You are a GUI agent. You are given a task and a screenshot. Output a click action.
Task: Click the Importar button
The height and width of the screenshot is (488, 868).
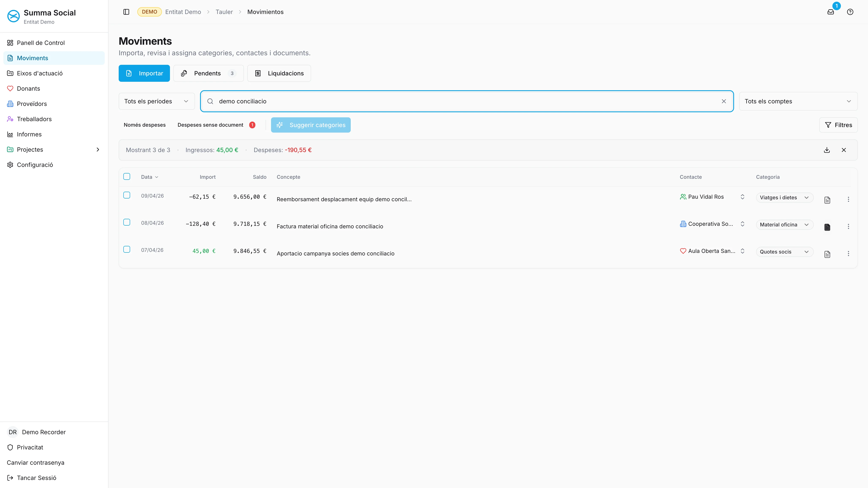click(x=144, y=73)
